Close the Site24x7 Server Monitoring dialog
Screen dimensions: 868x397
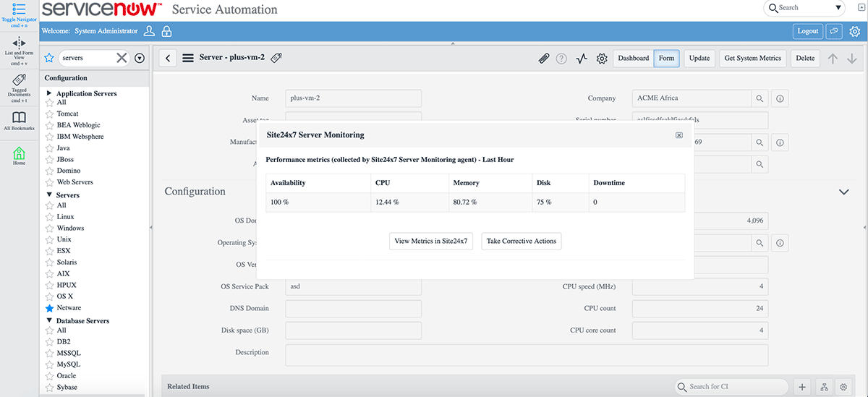click(678, 135)
